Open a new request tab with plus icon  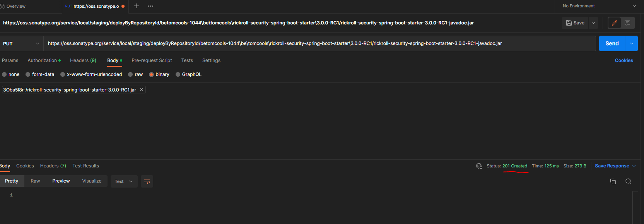tap(136, 6)
